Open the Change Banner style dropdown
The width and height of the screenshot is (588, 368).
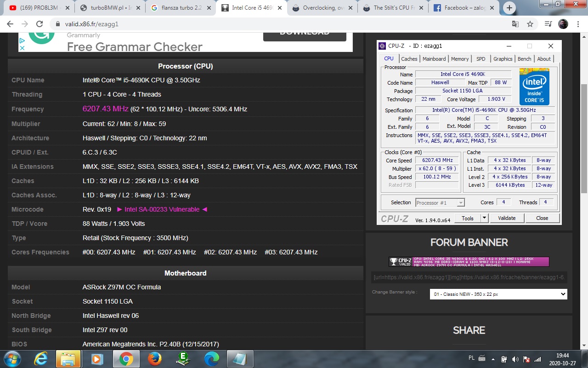pos(498,294)
